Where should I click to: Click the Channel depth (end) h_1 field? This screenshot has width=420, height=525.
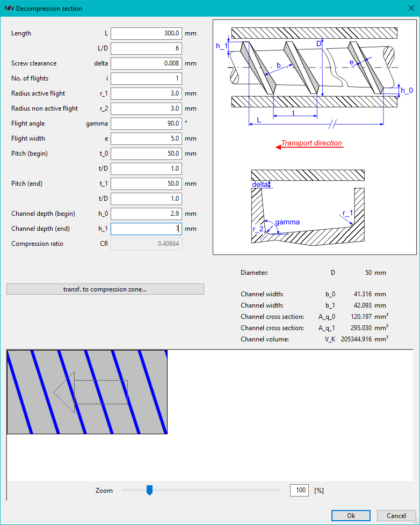click(x=147, y=229)
